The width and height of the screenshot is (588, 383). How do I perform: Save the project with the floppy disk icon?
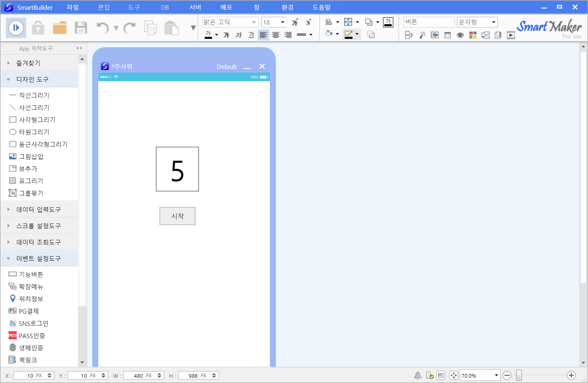point(81,28)
